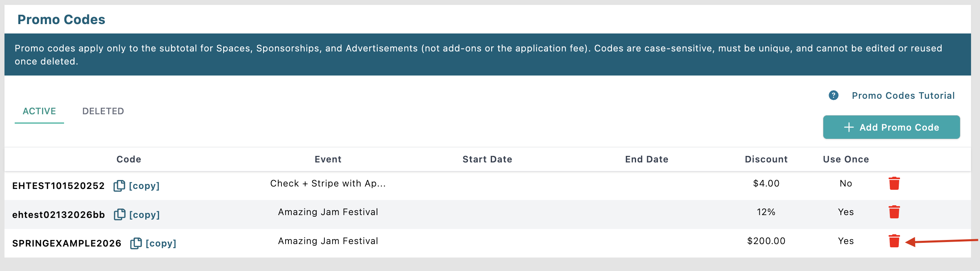Open the Promo Codes Tutorial link
Image resolution: width=980 pixels, height=271 pixels.
903,96
